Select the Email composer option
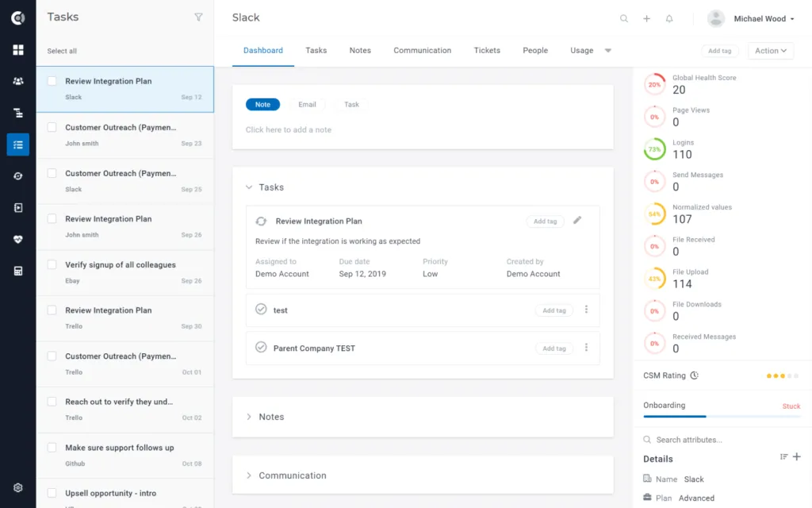This screenshot has height=508, width=812. (307, 104)
